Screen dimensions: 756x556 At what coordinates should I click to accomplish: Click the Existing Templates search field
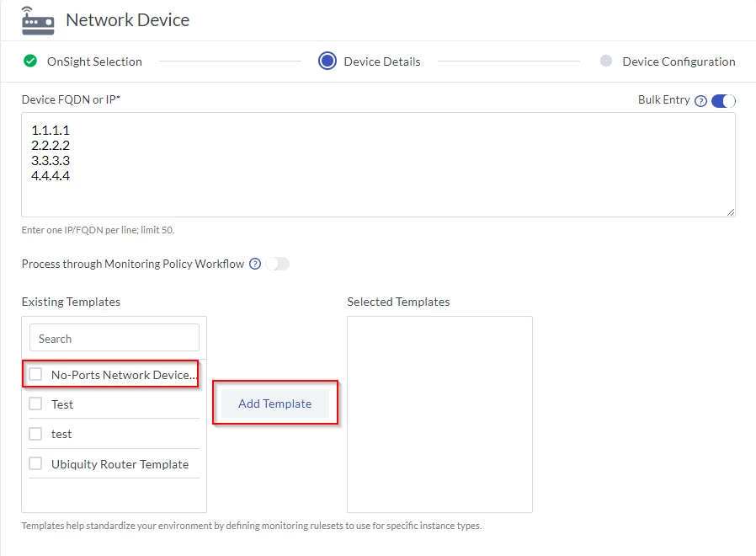(x=114, y=338)
